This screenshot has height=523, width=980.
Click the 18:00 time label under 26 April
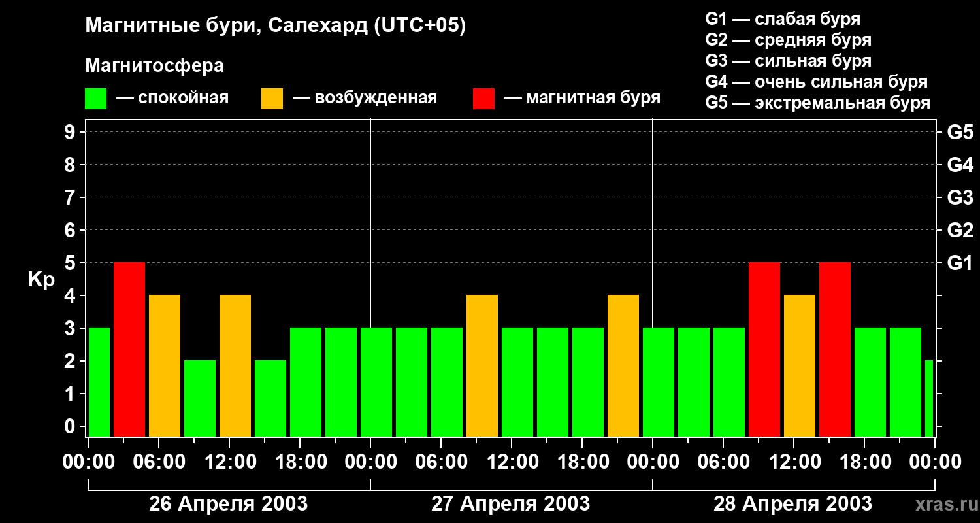pos(301,462)
